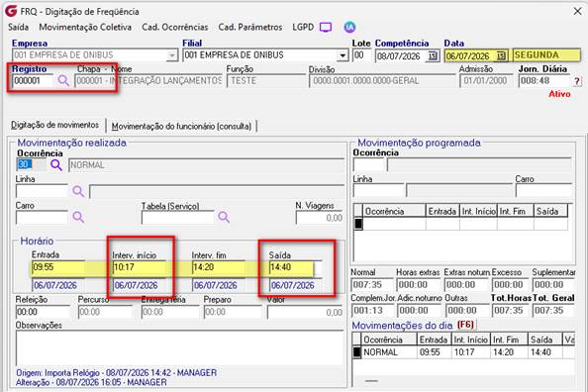Click the Observações text area
Screen dimensions: 588x392
[179, 347]
